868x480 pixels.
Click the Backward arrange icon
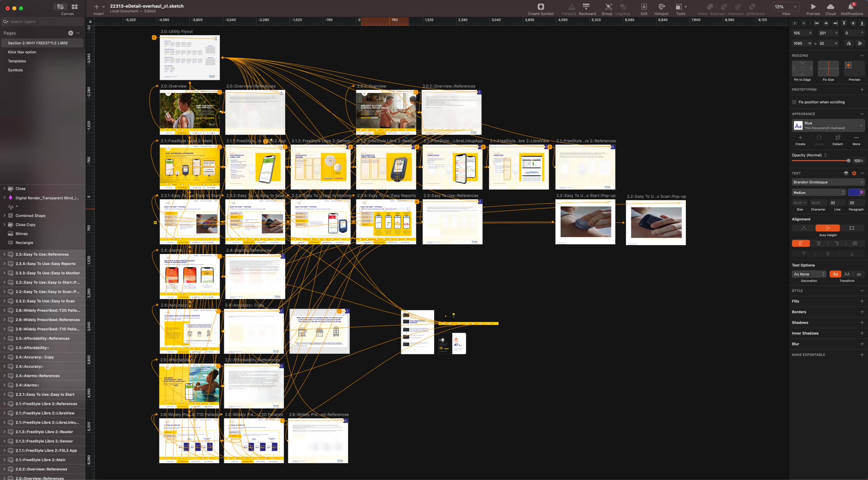pos(587,7)
